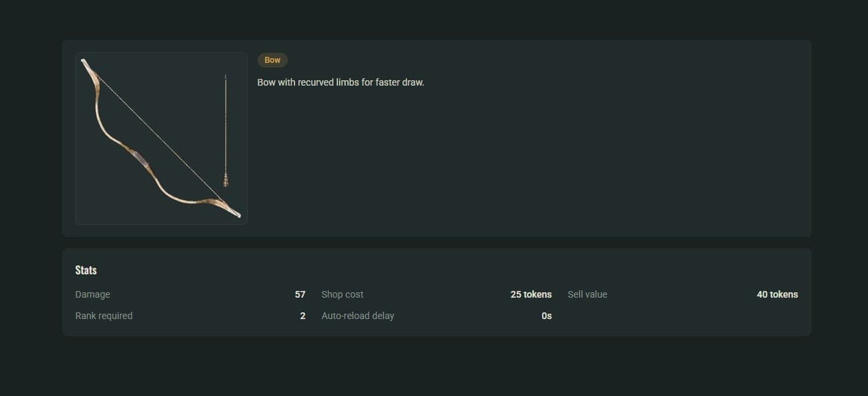Click the Stats section heading
This screenshot has height=396, width=868.
(86, 270)
